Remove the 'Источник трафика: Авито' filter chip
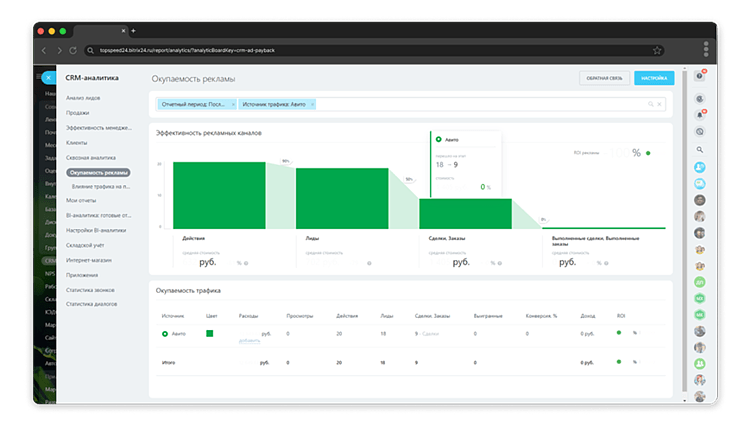The image size is (751, 426). click(x=312, y=104)
